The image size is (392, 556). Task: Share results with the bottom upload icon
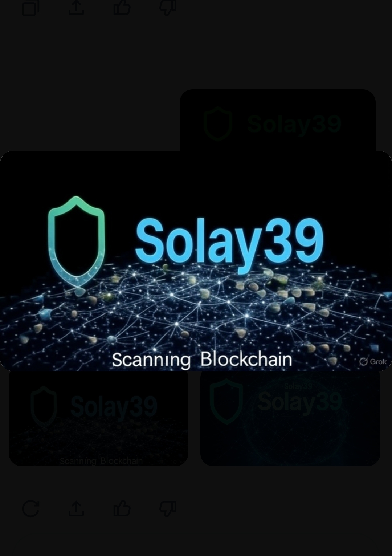(x=76, y=508)
